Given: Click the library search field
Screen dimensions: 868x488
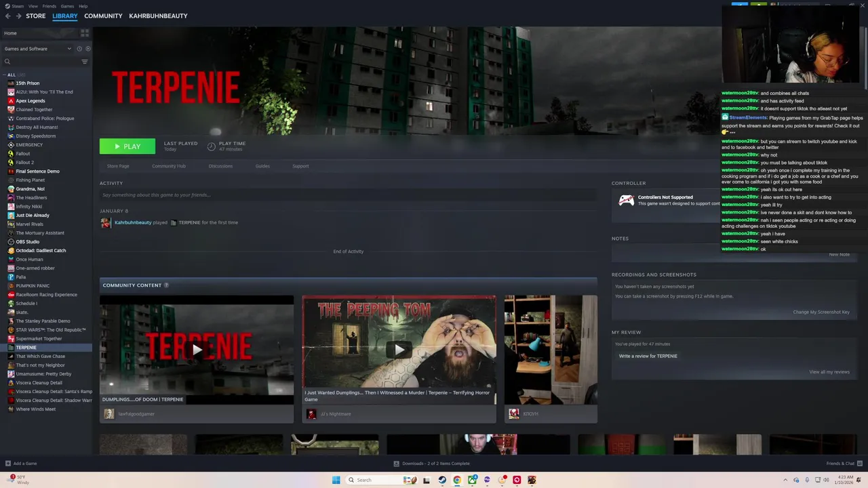Looking at the screenshot, I should [x=42, y=62].
